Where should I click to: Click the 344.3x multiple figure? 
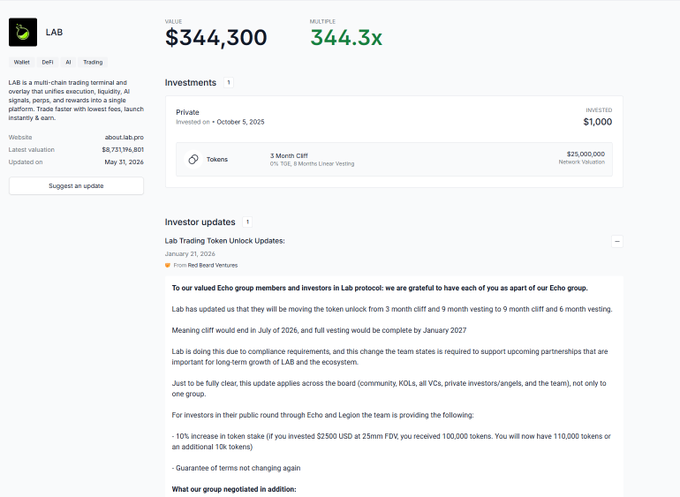click(346, 38)
